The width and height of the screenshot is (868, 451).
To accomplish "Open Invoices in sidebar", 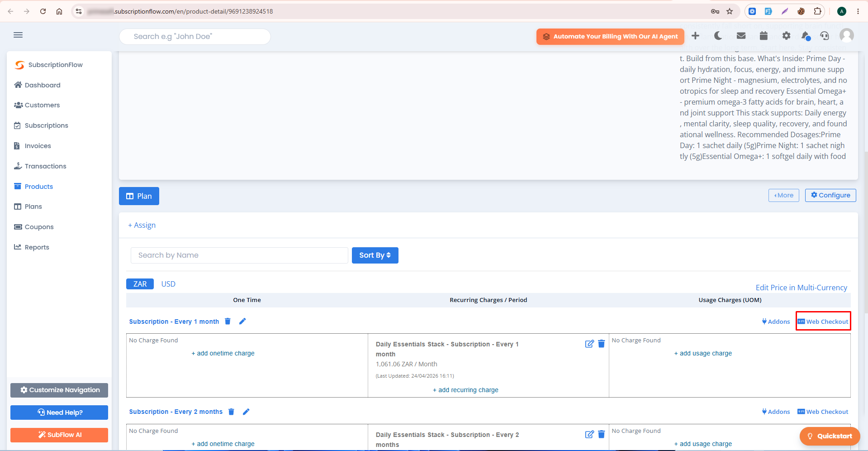I will coord(33,146).
